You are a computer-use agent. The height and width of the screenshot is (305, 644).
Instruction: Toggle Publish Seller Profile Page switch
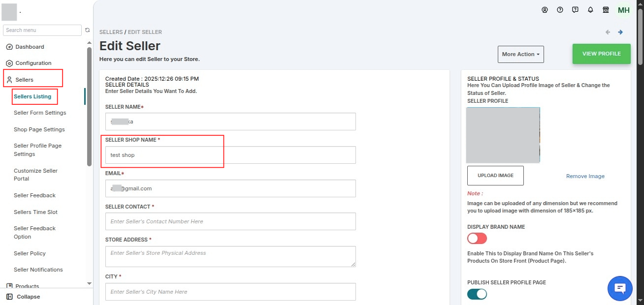pos(477,294)
